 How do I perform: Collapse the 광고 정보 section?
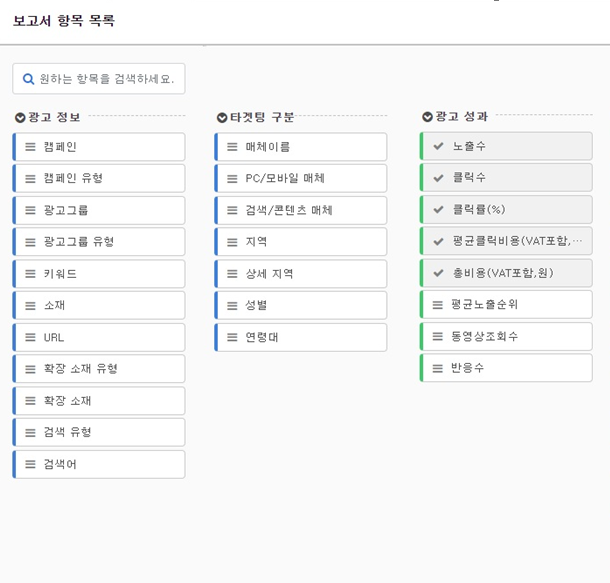20,117
